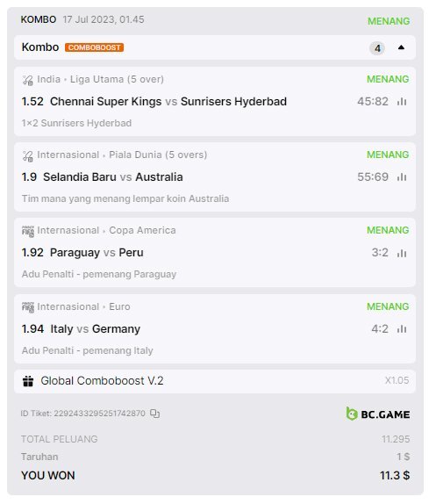Open the Italy vs Germany match
429x504 pixels.
coord(95,328)
